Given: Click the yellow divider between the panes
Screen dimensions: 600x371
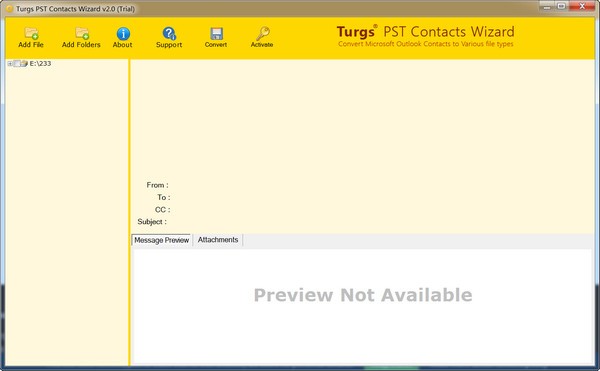Looking at the screenshot, I should coord(129,212).
